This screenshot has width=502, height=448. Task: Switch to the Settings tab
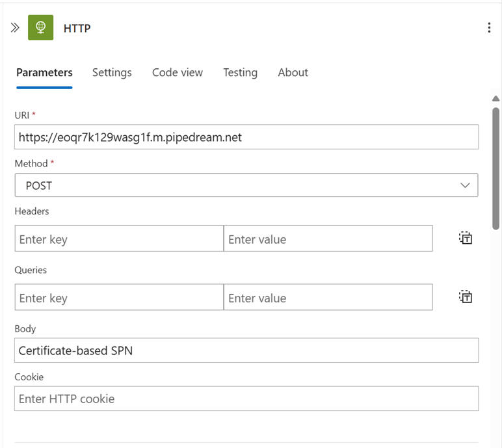[112, 73]
